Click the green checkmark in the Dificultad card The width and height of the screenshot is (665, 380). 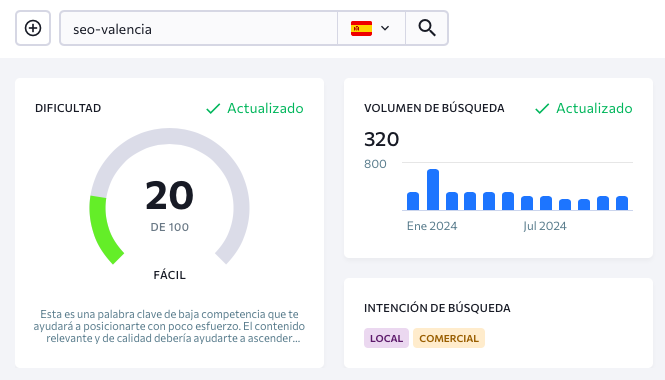click(213, 109)
